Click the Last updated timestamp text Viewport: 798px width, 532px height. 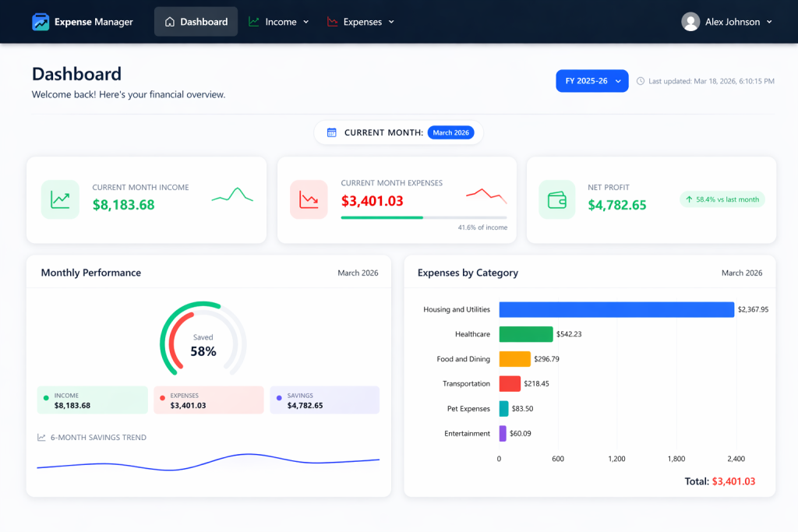pos(711,81)
